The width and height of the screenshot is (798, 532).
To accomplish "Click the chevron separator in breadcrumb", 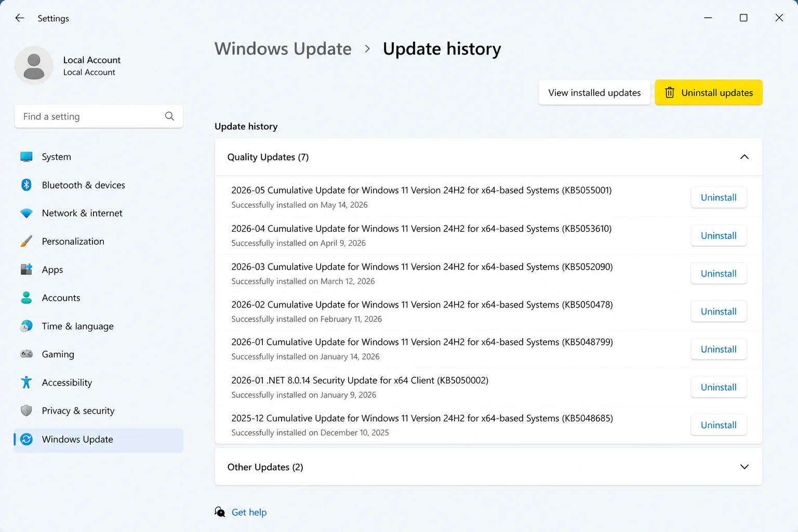I will [x=367, y=49].
